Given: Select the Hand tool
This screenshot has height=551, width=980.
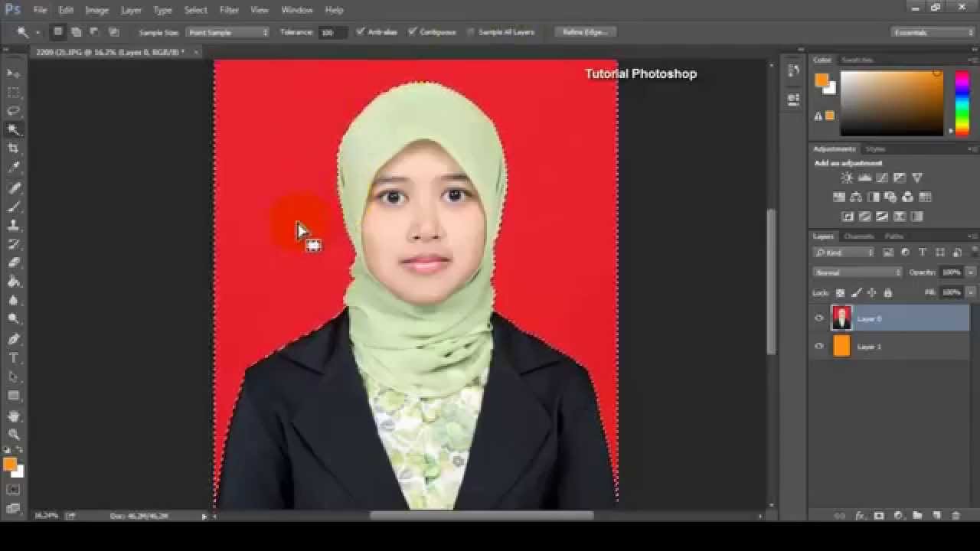Looking at the screenshot, I should tap(14, 416).
